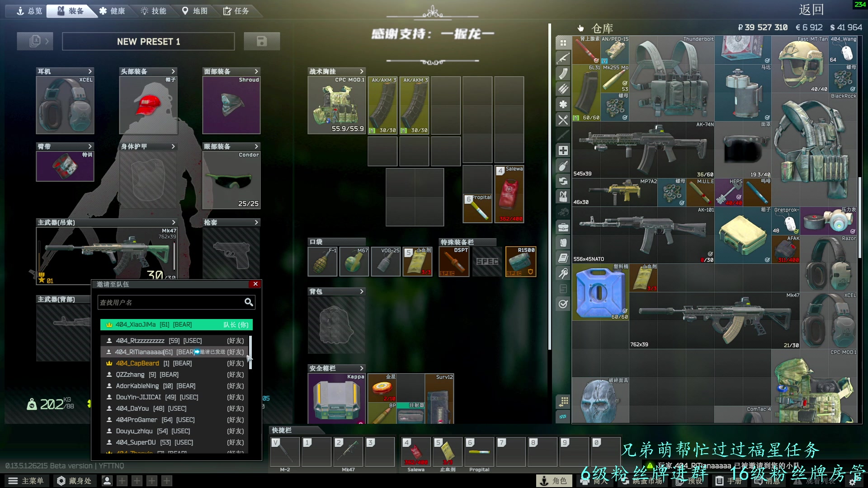This screenshot has height=488, width=868.
Task: Open the 藏身处 hideout button
Action: [x=74, y=481]
